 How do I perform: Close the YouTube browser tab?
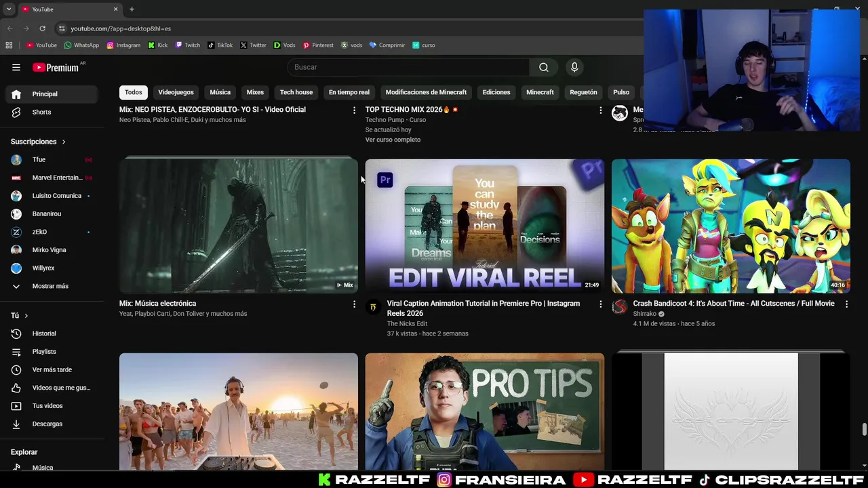[x=115, y=9]
